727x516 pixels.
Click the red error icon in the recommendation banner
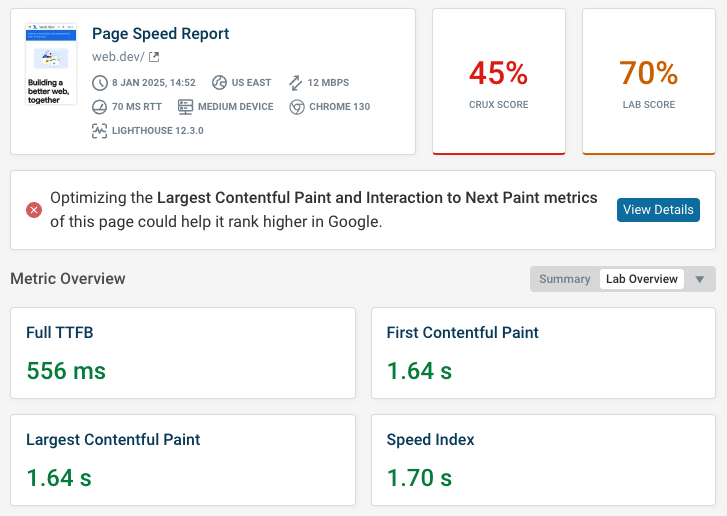34,210
